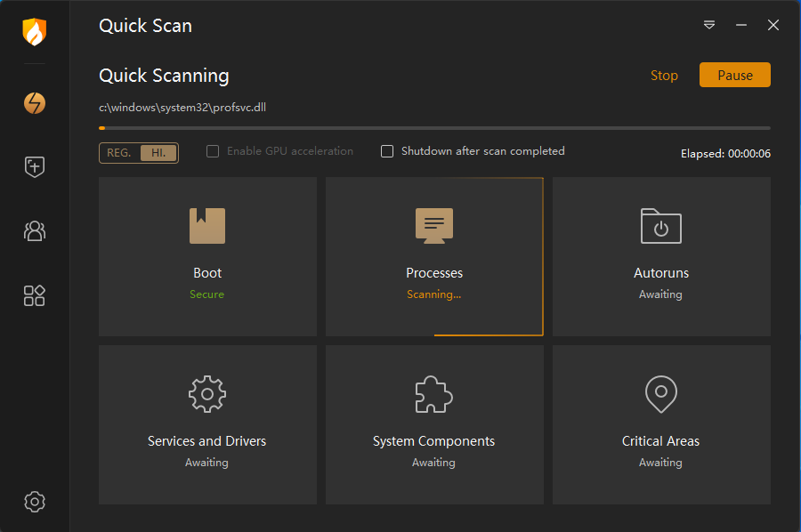801x532 pixels.
Task: Pause the current scan
Action: (x=734, y=76)
